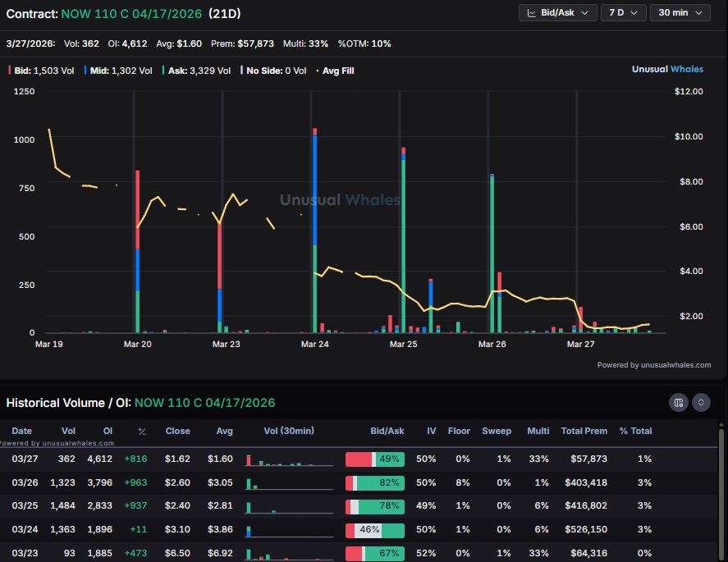This screenshot has width=728, height=562.
Task: Click the Mar 23 x-axis label
Action: point(226,344)
